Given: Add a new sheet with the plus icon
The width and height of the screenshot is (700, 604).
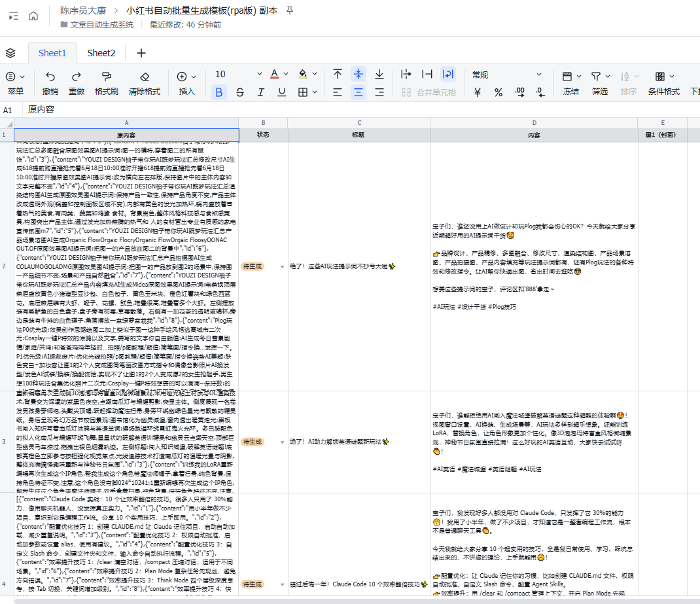Looking at the screenshot, I should point(141,53).
